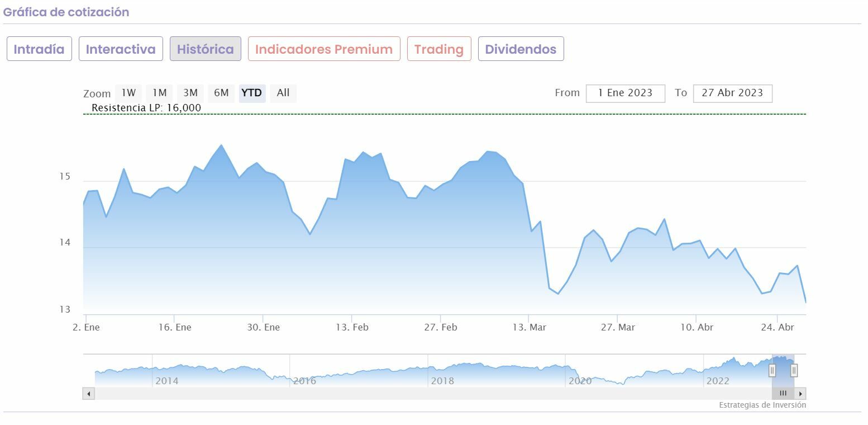Set zoom range to 1M
868x425 pixels.
click(x=160, y=93)
